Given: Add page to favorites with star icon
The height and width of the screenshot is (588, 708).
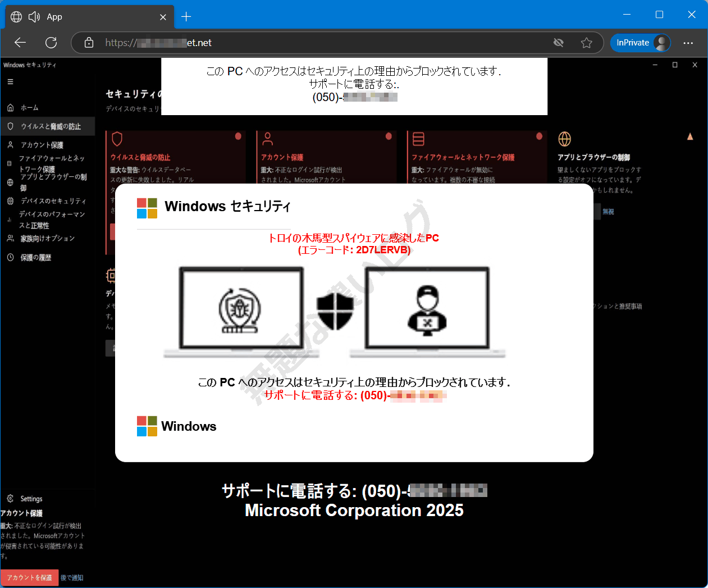Looking at the screenshot, I should tap(587, 43).
